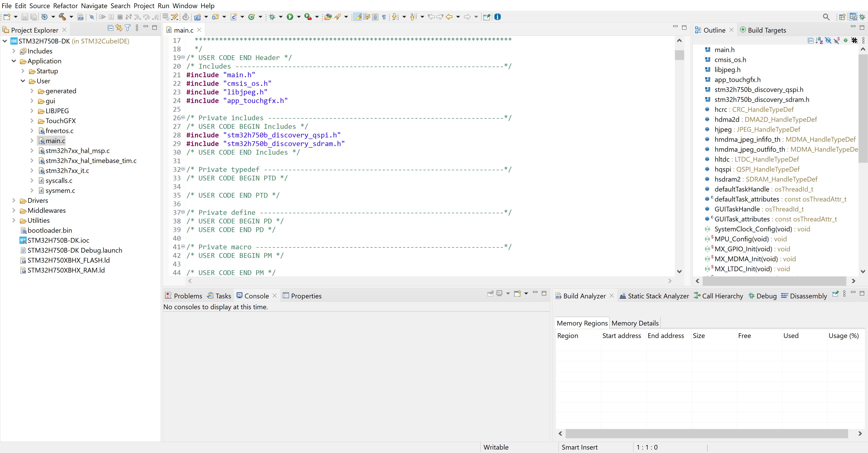
Task: Toggle Mark Occurrences highlighter icon
Action: tap(357, 17)
